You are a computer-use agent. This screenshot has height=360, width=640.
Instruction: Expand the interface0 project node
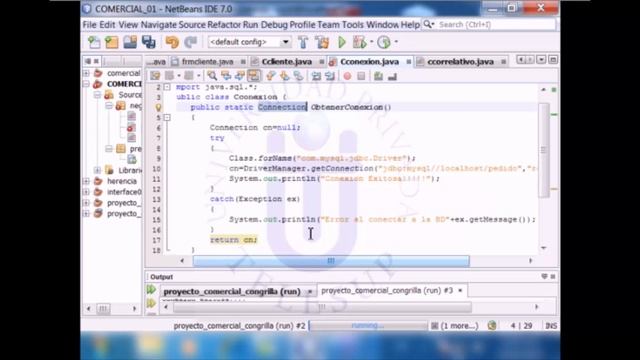point(87,192)
